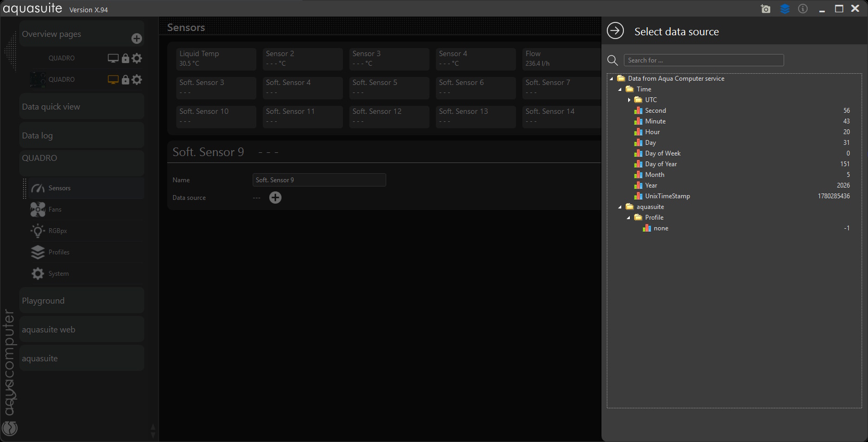Screen dimensions: 868x442
Task: Select the Soft. Sensor 6 tile
Action: click(476, 88)
